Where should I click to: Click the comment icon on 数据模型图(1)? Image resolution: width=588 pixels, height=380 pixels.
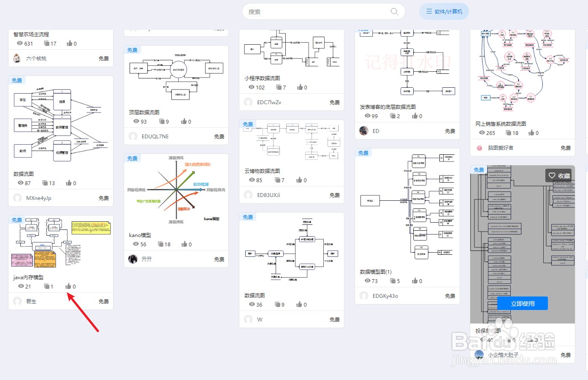[x=393, y=280]
